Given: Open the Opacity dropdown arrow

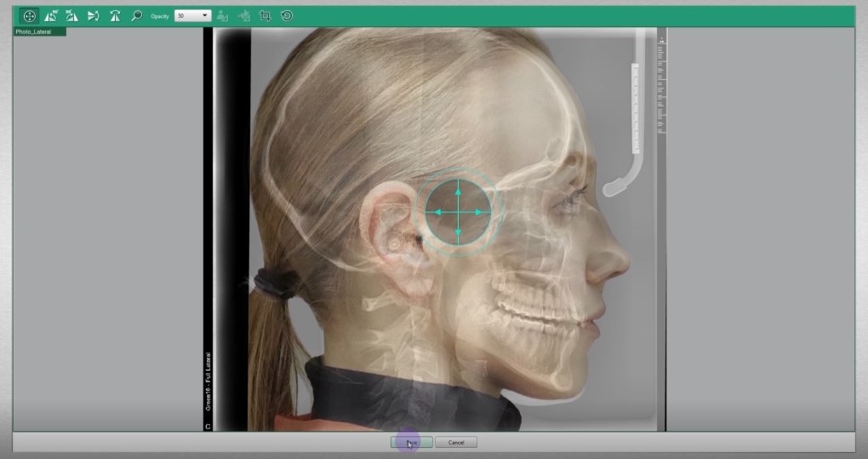Looking at the screenshot, I should point(205,16).
